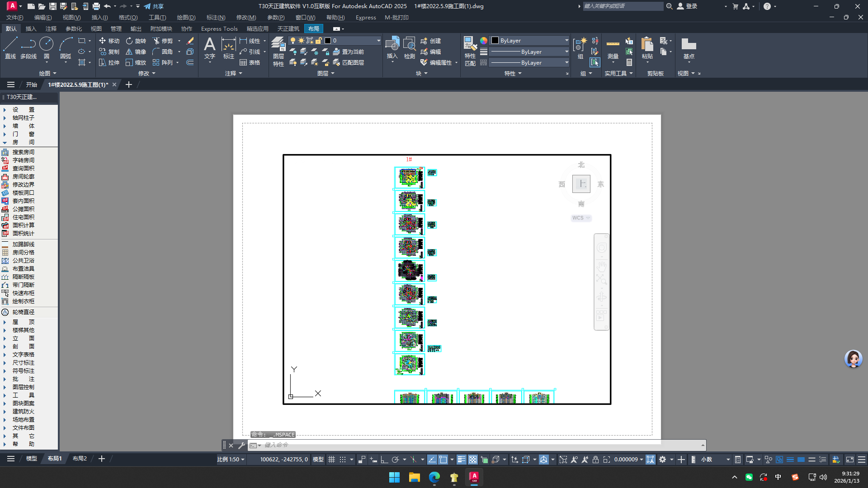Image resolution: width=868 pixels, height=488 pixels.
Task: Toggle the grid display in status bar
Action: point(331,460)
